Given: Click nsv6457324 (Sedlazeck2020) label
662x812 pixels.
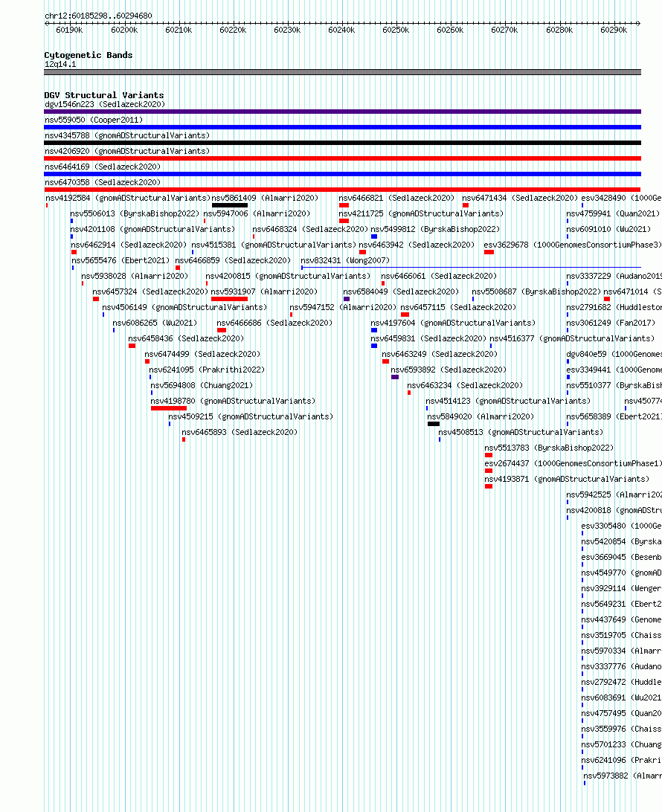Looking at the screenshot, I should point(150,291).
